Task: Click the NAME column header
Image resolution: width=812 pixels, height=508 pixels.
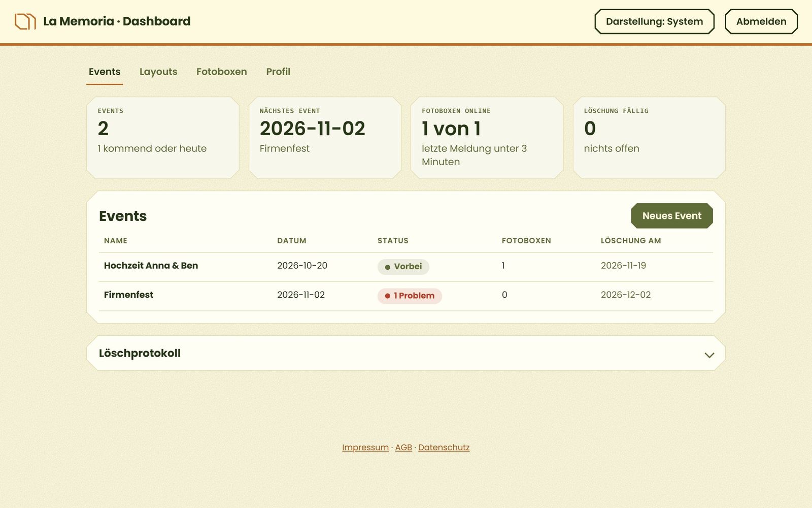Action: [116, 241]
